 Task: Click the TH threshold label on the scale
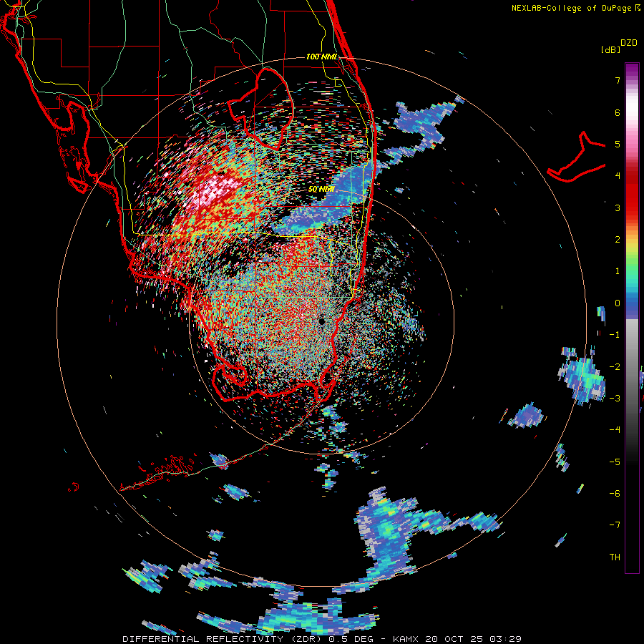[615, 557]
